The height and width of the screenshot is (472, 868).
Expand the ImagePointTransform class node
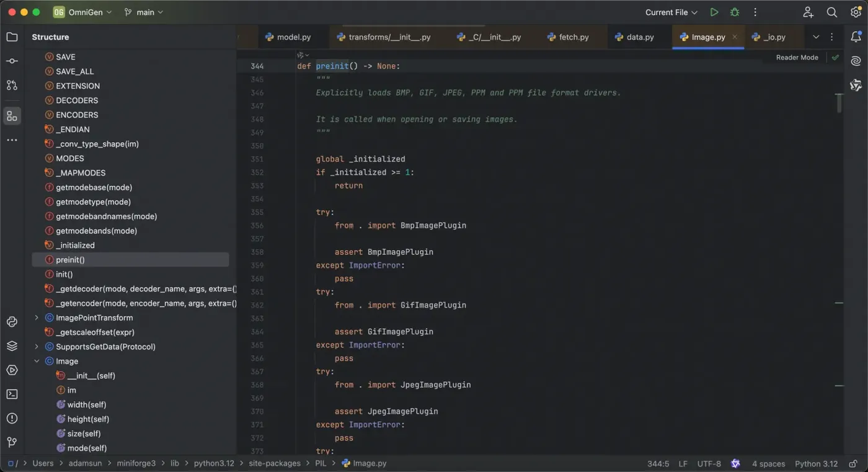pyautogui.click(x=37, y=318)
